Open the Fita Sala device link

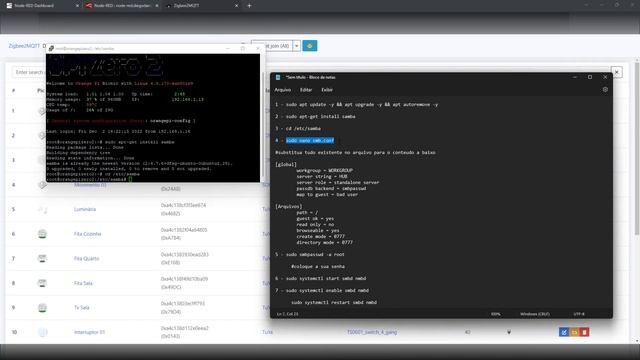point(83,283)
